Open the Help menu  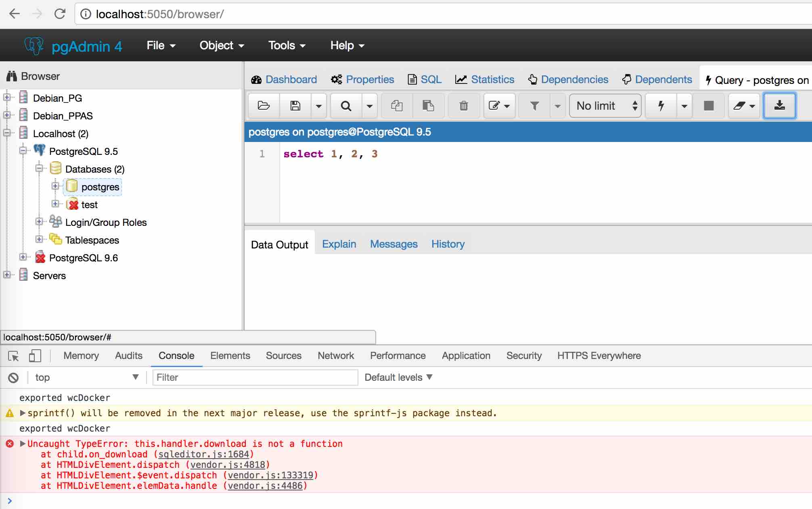[347, 46]
